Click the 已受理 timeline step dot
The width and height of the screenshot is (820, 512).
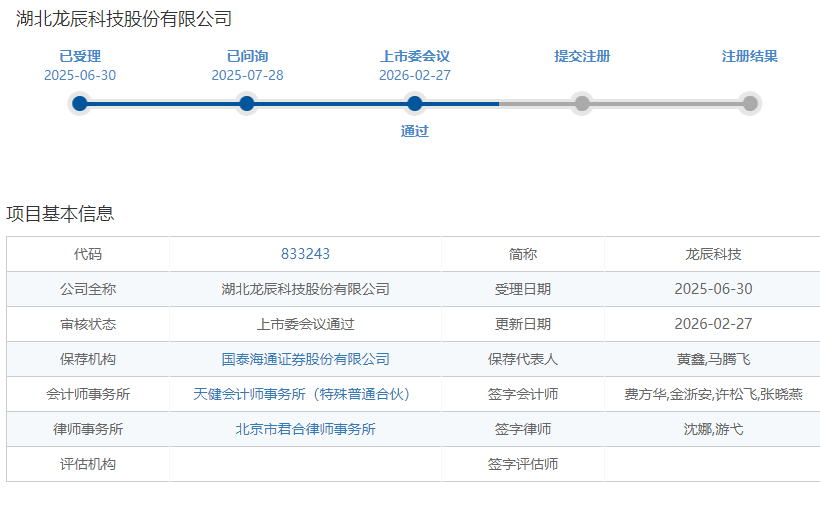(80, 103)
